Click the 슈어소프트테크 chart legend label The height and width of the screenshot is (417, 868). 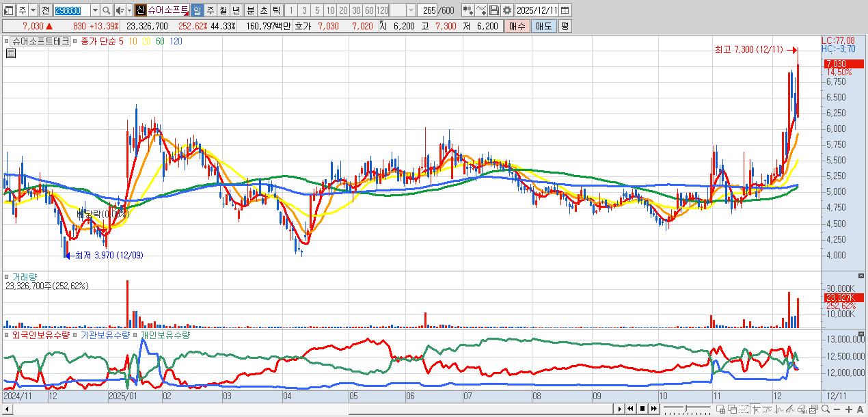[40, 41]
